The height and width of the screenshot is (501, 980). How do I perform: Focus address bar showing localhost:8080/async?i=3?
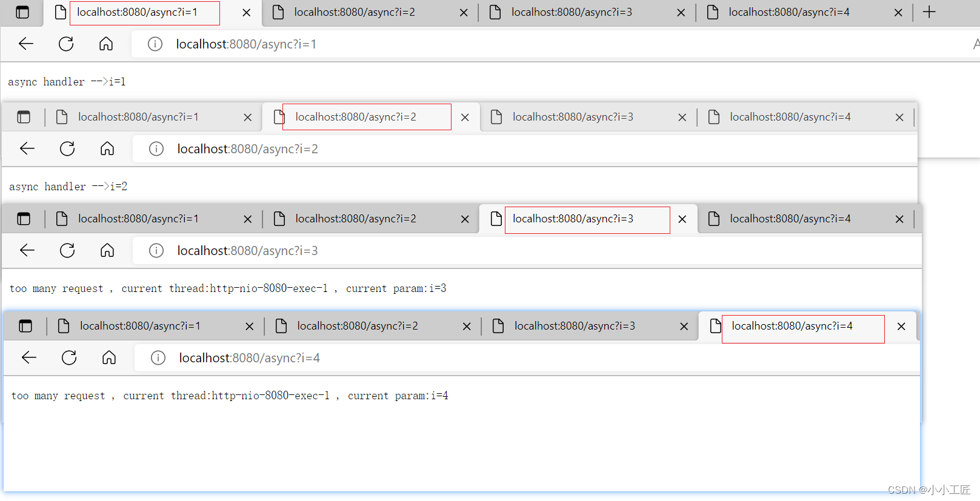click(x=526, y=251)
